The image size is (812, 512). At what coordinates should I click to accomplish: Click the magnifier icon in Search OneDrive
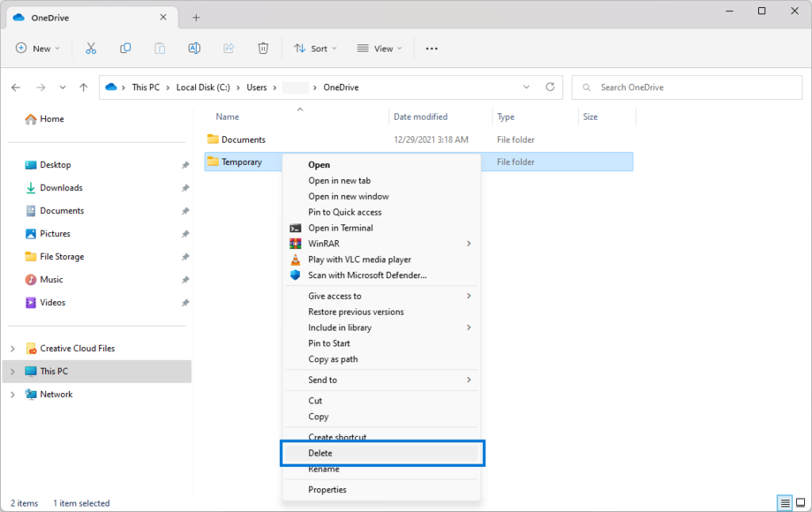(x=586, y=87)
